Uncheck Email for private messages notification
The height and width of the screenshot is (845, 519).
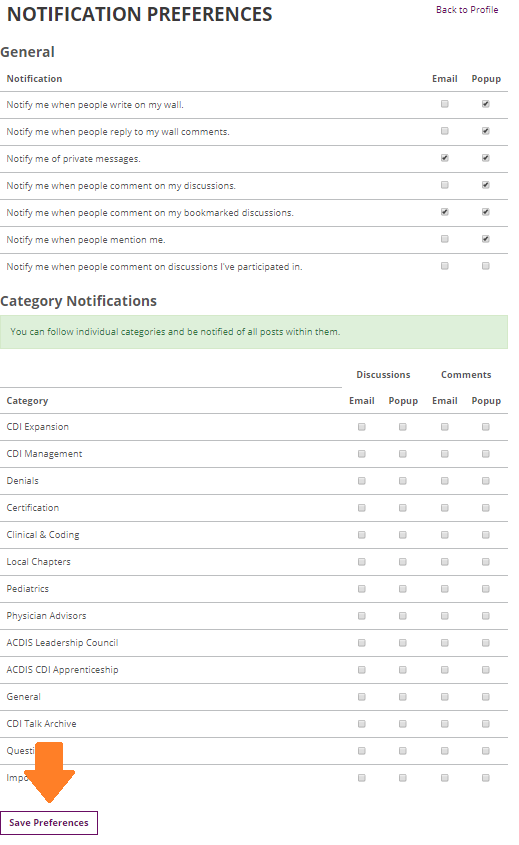[445, 158]
